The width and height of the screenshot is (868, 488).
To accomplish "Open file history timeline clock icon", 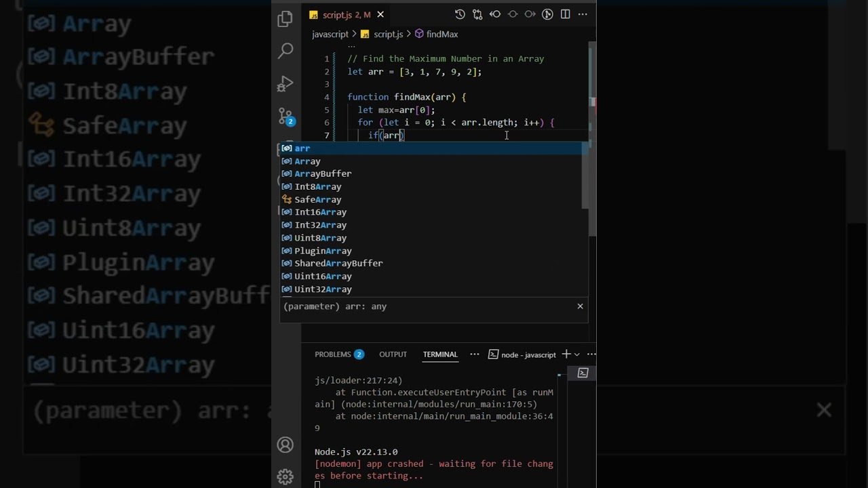I will point(460,14).
